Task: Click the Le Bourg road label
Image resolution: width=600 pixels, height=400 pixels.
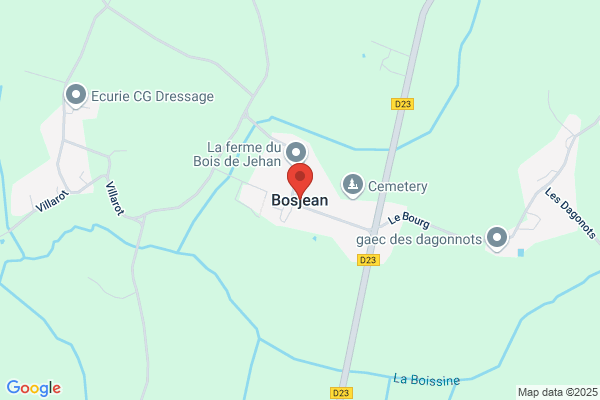Action: (x=409, y=220)
